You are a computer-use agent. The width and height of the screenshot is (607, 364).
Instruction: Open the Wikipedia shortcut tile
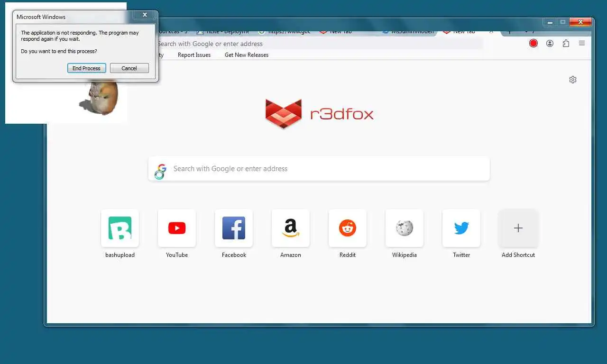405,228
